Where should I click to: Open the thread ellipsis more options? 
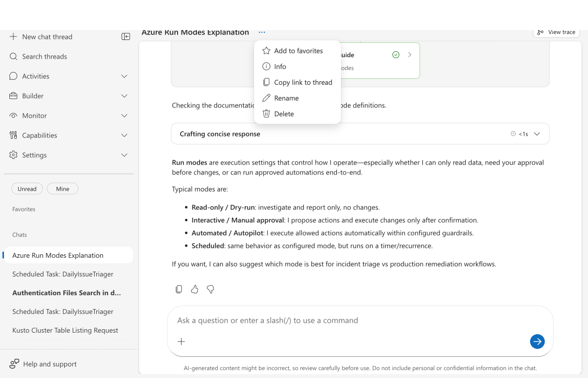[262, 32]
